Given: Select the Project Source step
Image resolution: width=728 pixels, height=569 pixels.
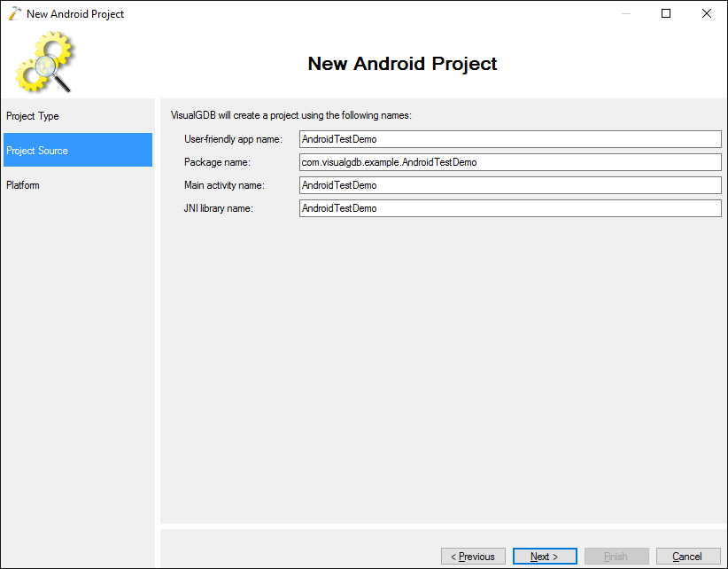Looking at the screenshot, I should click(x=78, y=150).
